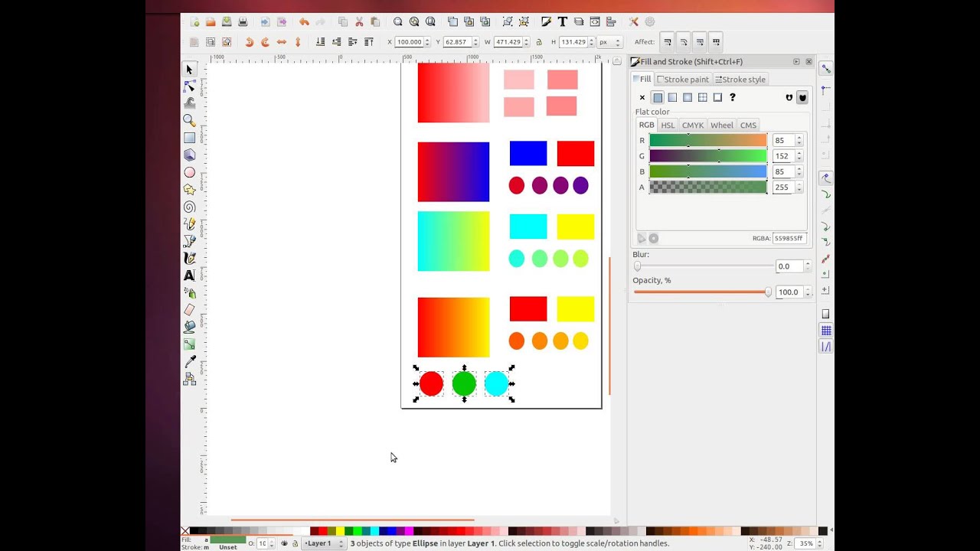This screenshot has width=980, height=551.
Task: Rotate selection 90° counter-clockwise
Action: pos(249,42)
